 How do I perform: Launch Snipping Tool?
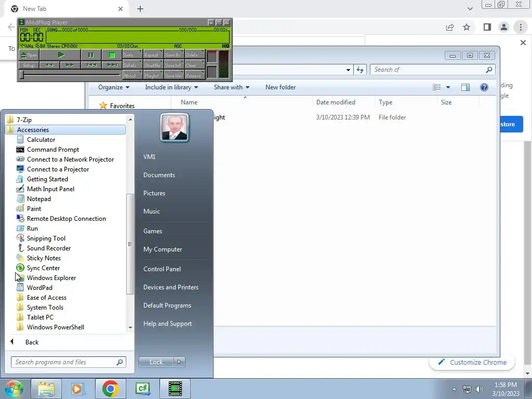click(x=46, y=238)
